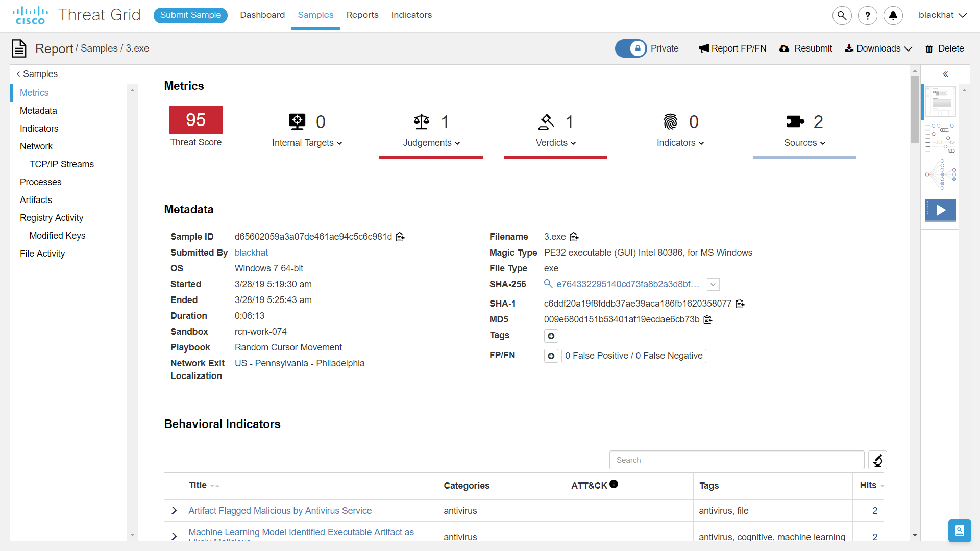Copy the Sample ID to clipboard
The width and height of the screenshot is (980, 551).
pos(400,237)
